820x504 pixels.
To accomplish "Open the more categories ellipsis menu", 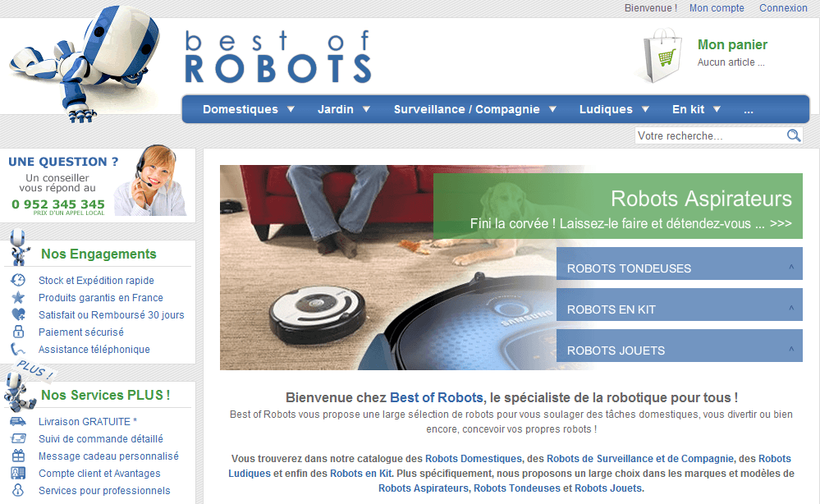I will (x=749, y=110).
